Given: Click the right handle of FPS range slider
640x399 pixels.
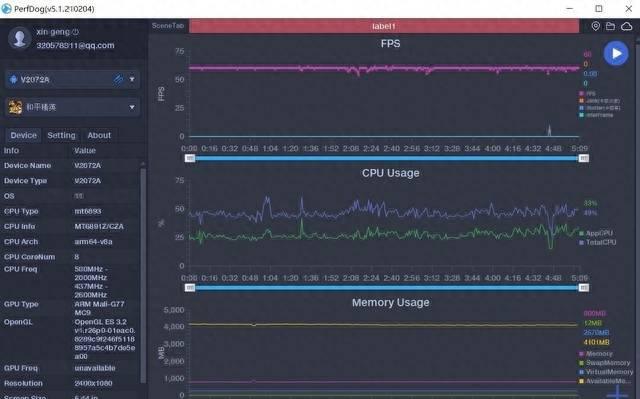Looking at the screenshot, I should tap(584, 158).
